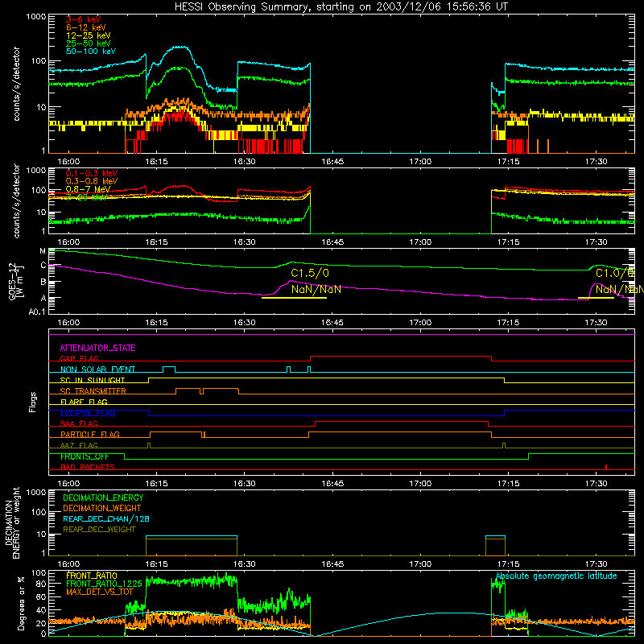
Task: Click the "C1.0/0" flare annotation
Action: (x=615, y=273)
